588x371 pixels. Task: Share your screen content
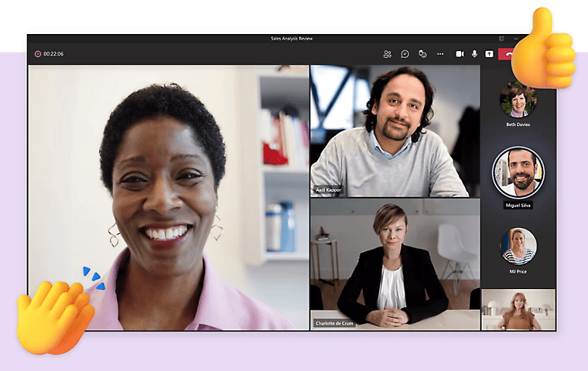(489, 54)
